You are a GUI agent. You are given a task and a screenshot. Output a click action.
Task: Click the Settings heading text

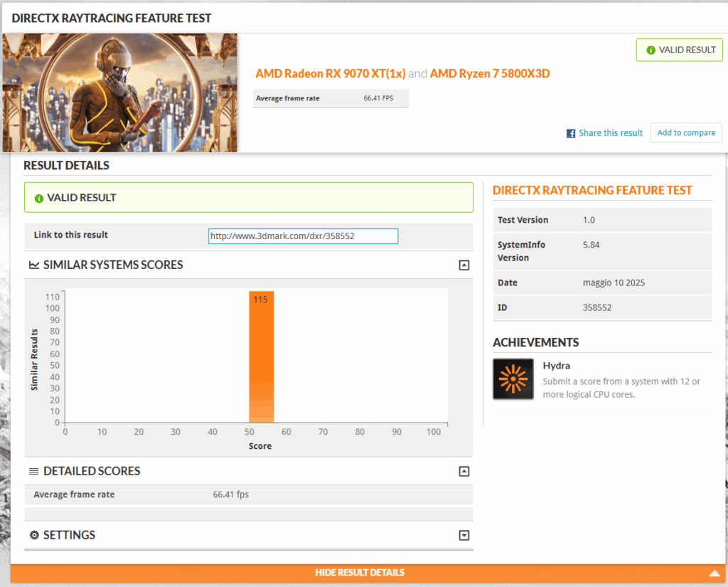[x=69, y=535]
